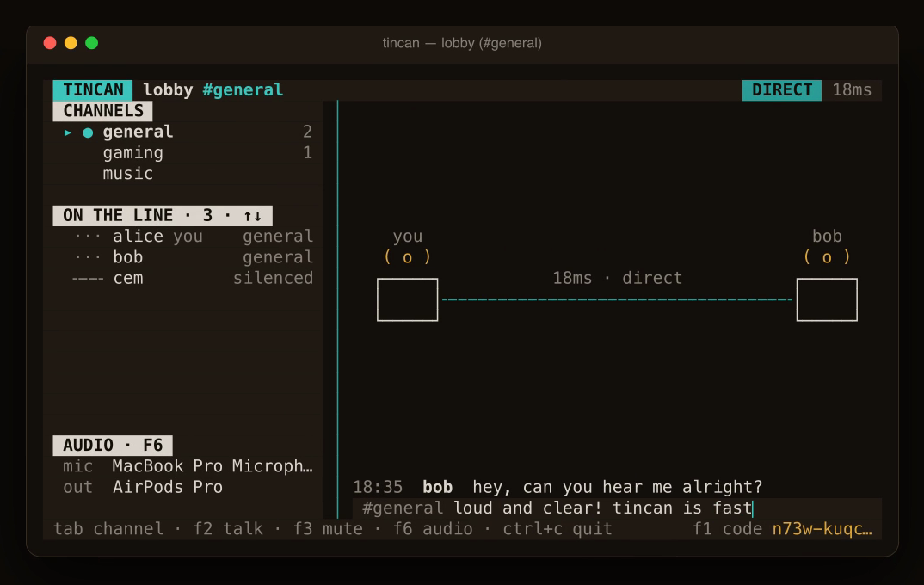Click cem's silenced status
924x585 pixels.
click(273, 278)
